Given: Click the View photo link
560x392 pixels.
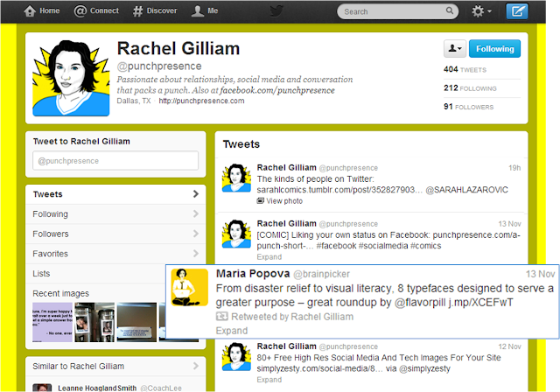Looking at the screenshot, I should pos(284,201).
